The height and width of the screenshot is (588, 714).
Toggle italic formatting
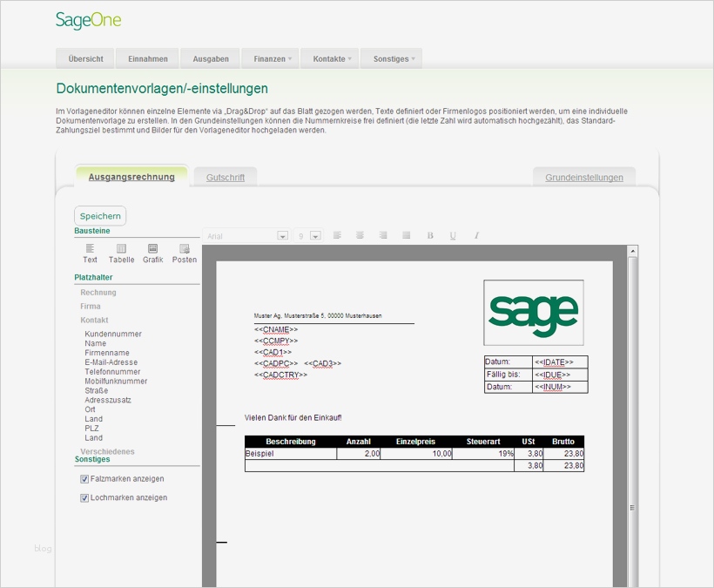coord(476,235)
